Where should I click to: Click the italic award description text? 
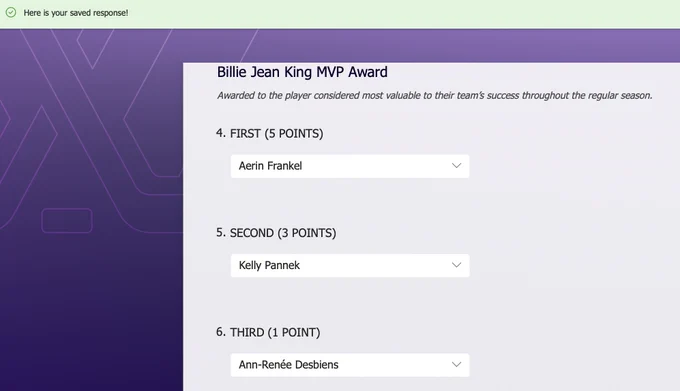(x=435, y=95)
